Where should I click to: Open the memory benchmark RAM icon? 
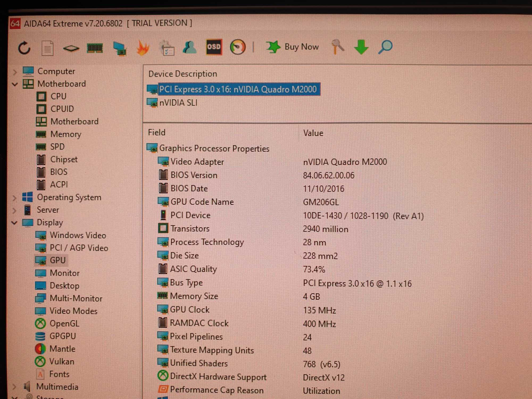tap(95, 48)
